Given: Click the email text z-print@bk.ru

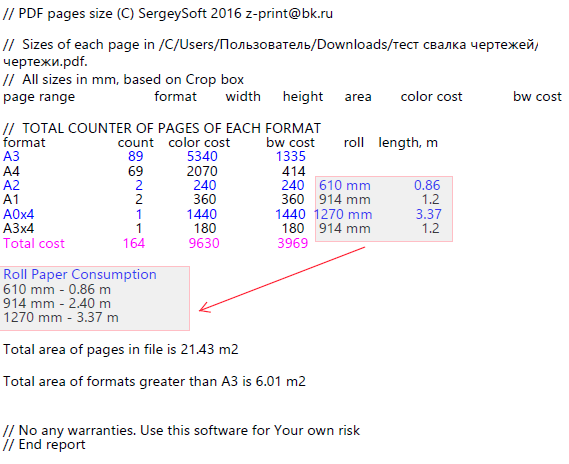Looking at the screenshot, I should pyautogui.click(x=289, y=14).
